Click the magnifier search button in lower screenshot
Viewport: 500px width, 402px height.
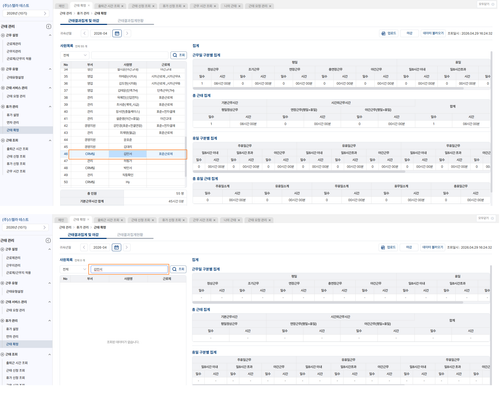pos(178,269)
